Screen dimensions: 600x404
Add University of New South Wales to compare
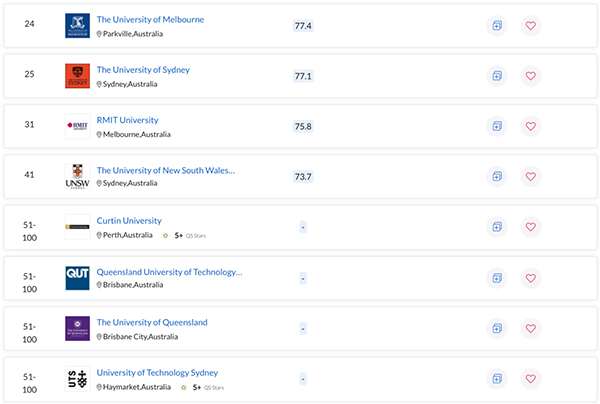click(x=497, y=176)
